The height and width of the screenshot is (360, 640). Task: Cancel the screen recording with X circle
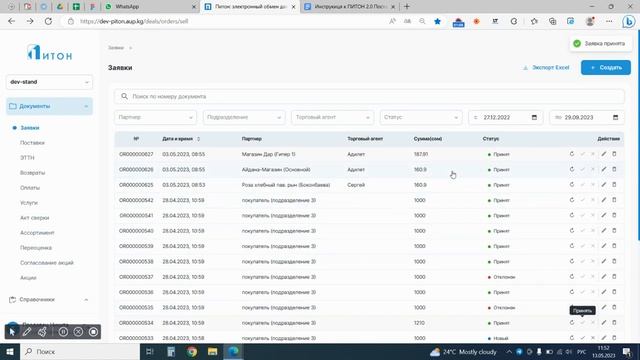point(78,332)
